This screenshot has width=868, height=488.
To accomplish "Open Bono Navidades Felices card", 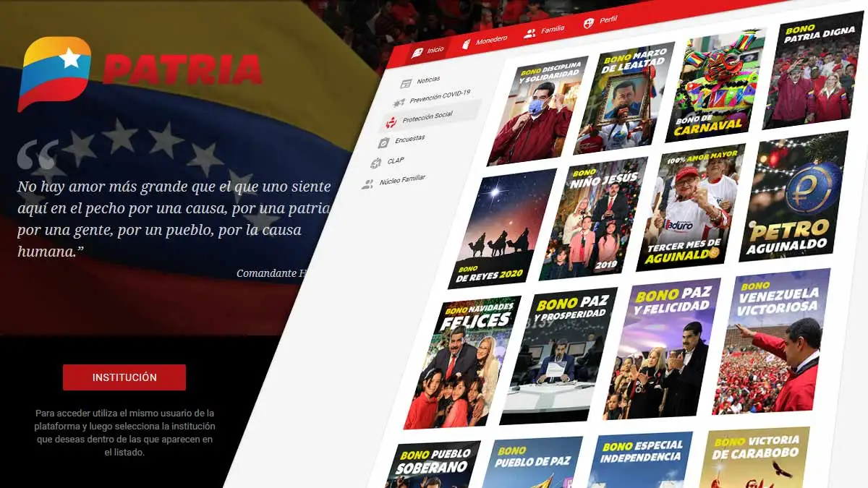I will [x=462, y=361].
